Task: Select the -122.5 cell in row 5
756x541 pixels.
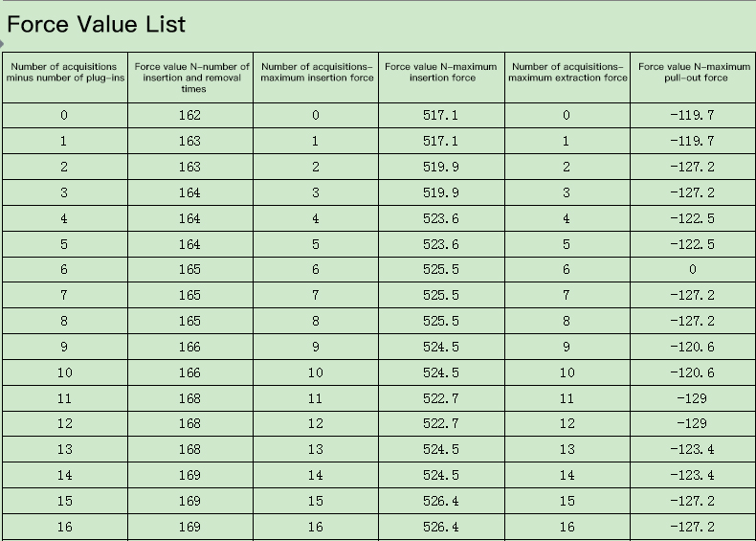Action: click(694, 244)
